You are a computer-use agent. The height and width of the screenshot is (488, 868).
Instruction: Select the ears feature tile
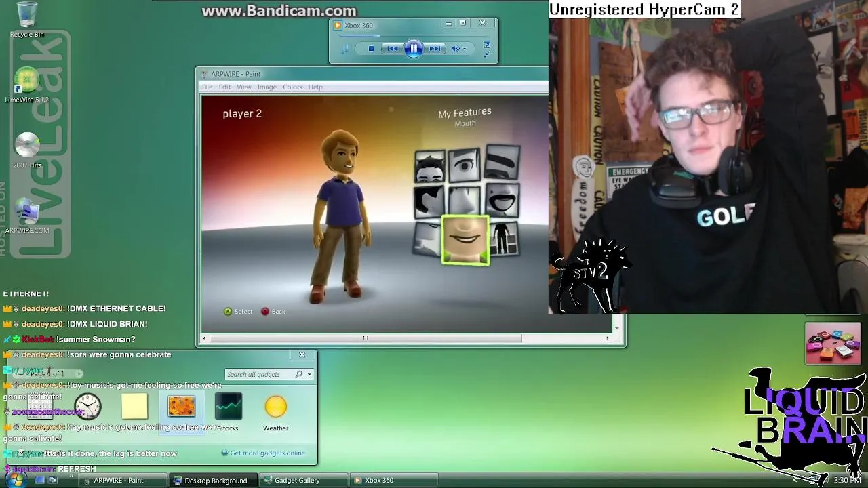(x=429, y=201)
